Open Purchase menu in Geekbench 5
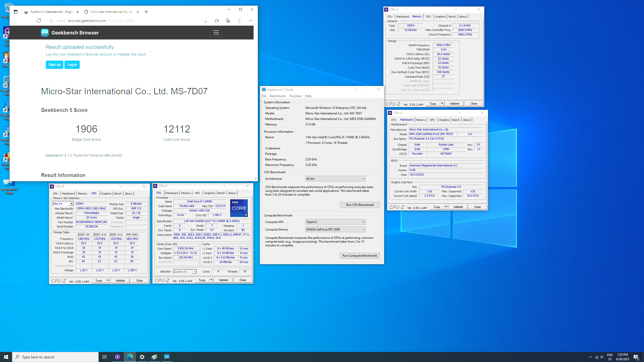The width and height of the screenshot is (644, 362). pos(295,96)
